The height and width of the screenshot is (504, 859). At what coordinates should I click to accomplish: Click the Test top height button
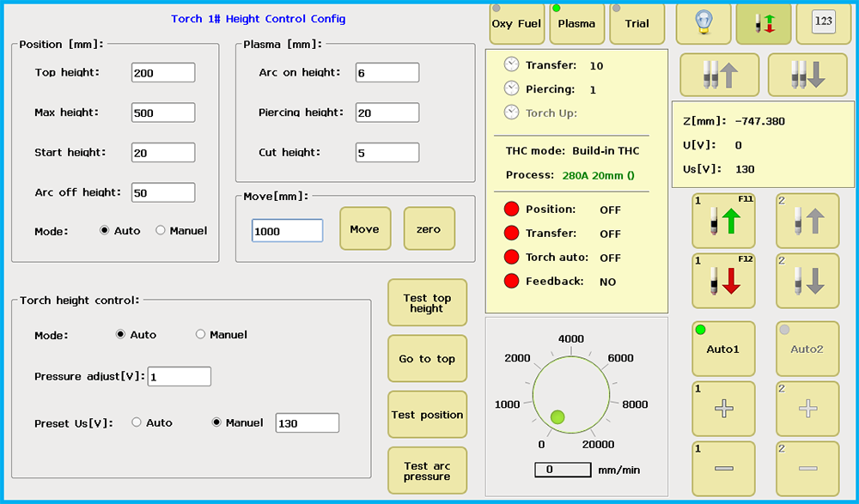[x=427, y=303]
